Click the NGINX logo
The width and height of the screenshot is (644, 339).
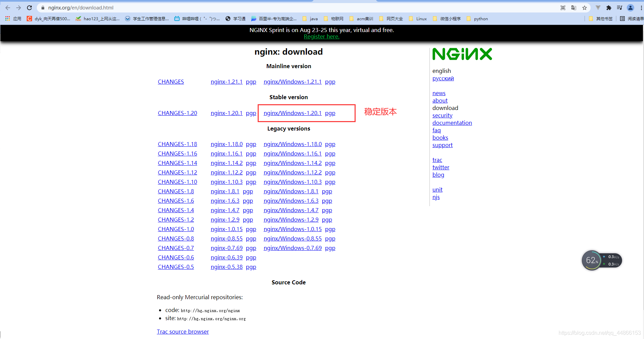tap(462, 54)
